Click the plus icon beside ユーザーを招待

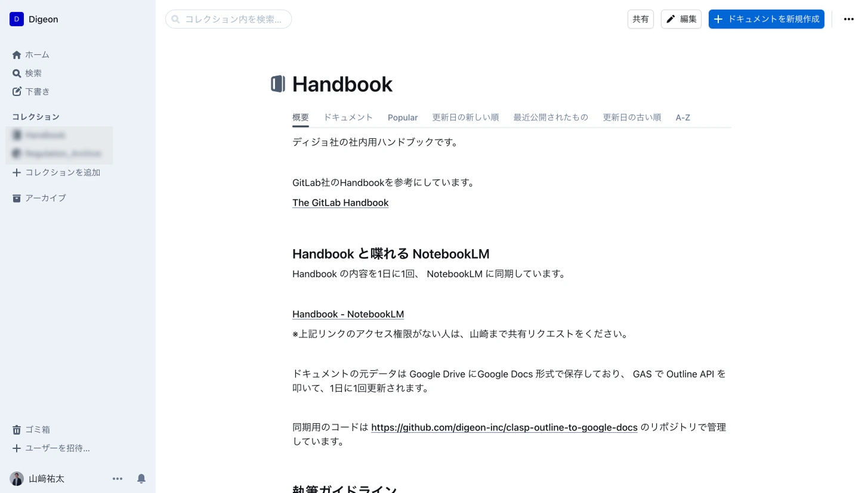(17, 448)
